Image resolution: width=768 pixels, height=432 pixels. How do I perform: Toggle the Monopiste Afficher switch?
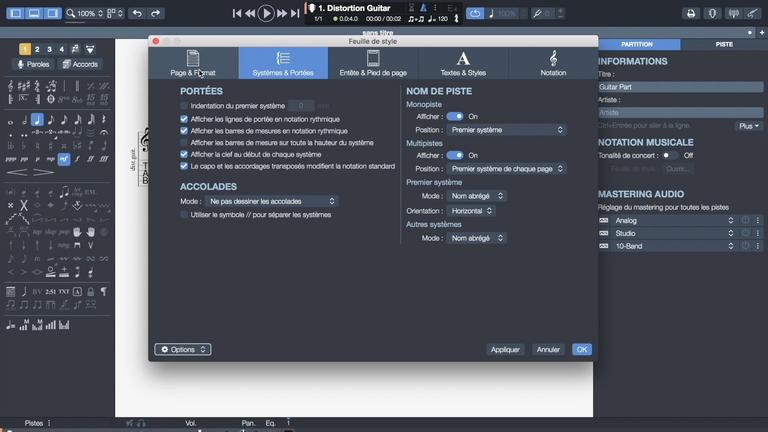455,117
